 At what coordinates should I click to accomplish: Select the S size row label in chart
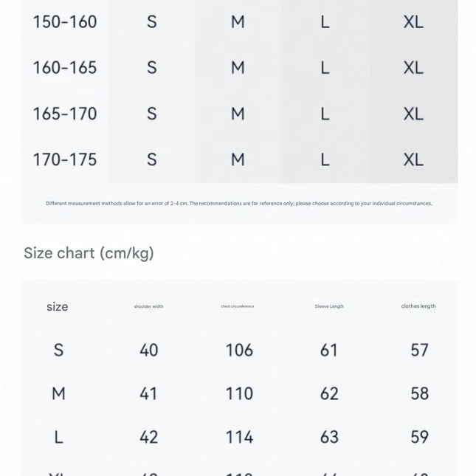point(58,350)
